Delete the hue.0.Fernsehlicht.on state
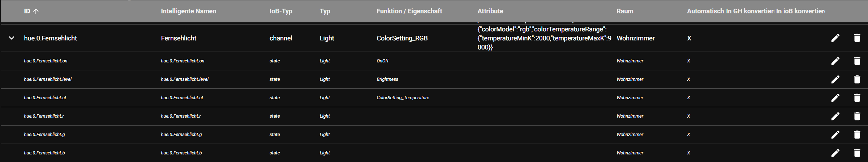The image size is (868, 162). tap(857, 61)
